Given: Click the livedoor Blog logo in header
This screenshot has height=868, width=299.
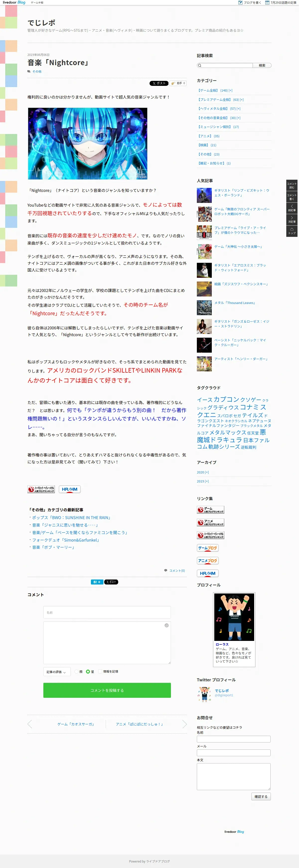Looking at the screenshot, I should click(x=14, y=2).
